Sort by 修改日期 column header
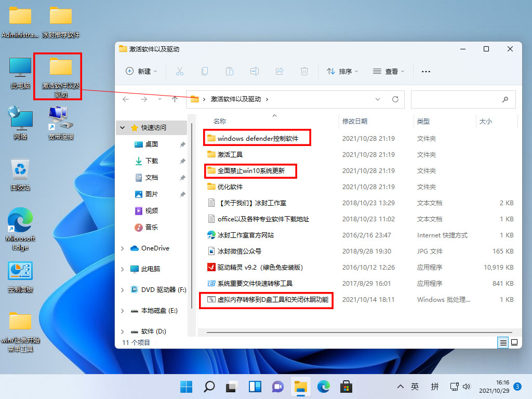532x399 pixels. (x=354, y=122)
